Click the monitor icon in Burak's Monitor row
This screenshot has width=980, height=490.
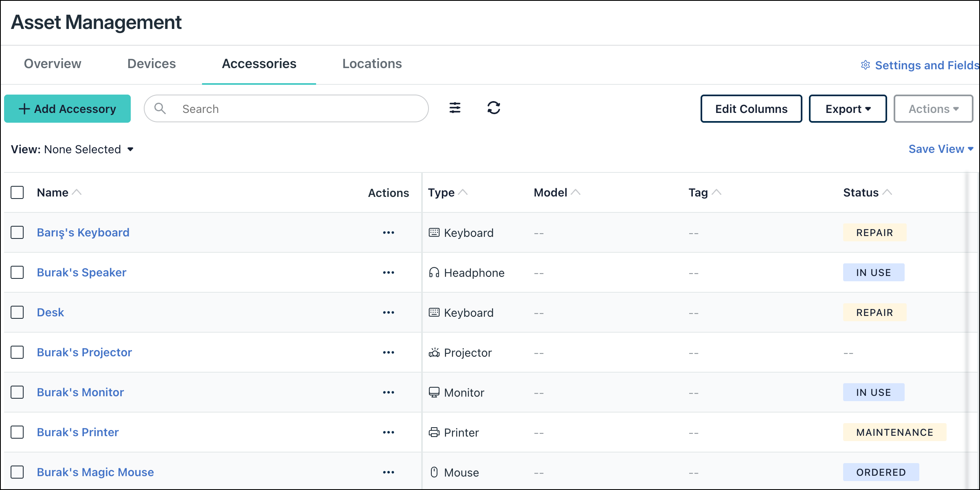point(434,392)
